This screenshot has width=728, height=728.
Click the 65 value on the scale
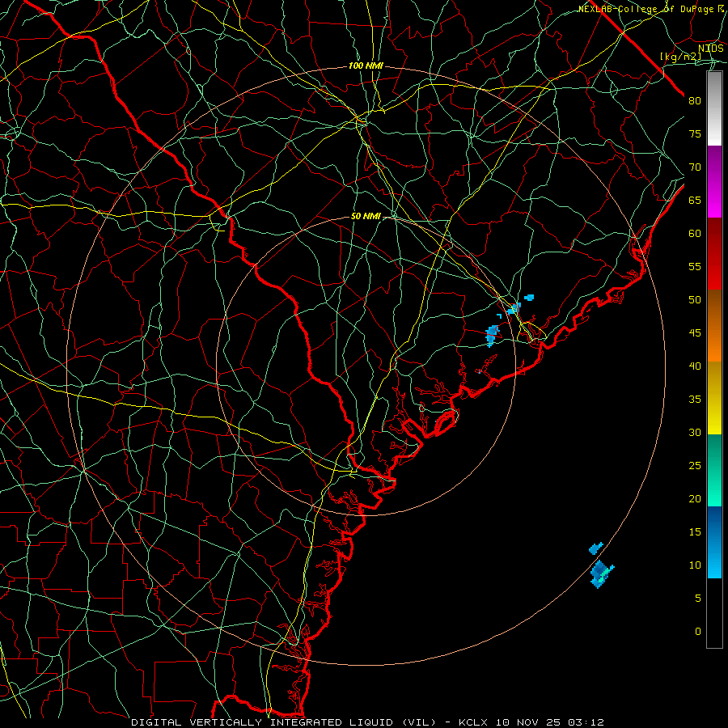[x=695, y=200]
